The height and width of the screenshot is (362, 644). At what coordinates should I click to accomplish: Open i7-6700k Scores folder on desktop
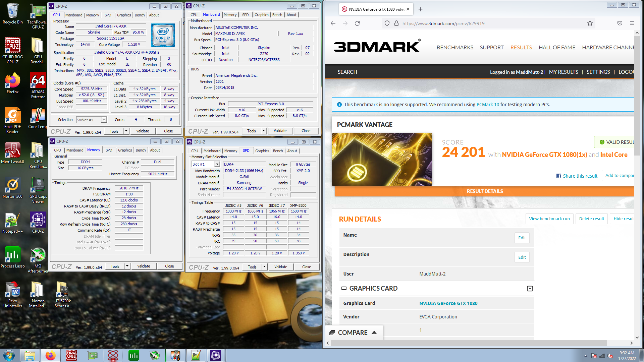pos(63,294)
